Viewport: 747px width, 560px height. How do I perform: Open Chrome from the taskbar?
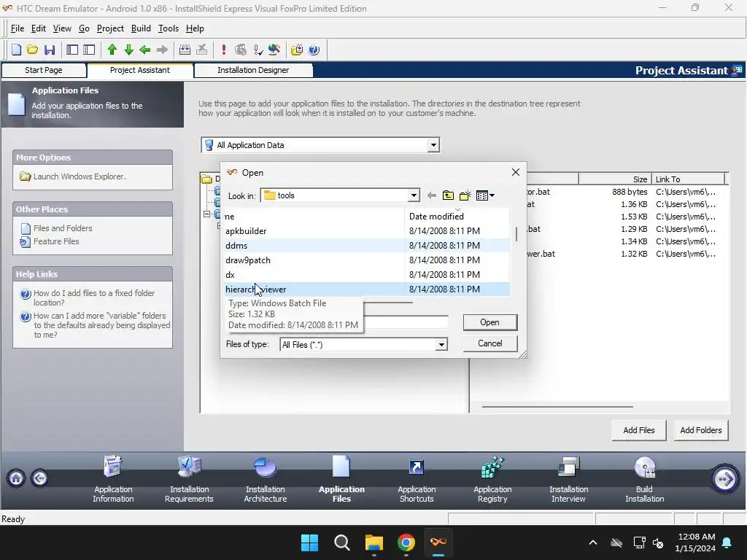click(x=406, y=542)
